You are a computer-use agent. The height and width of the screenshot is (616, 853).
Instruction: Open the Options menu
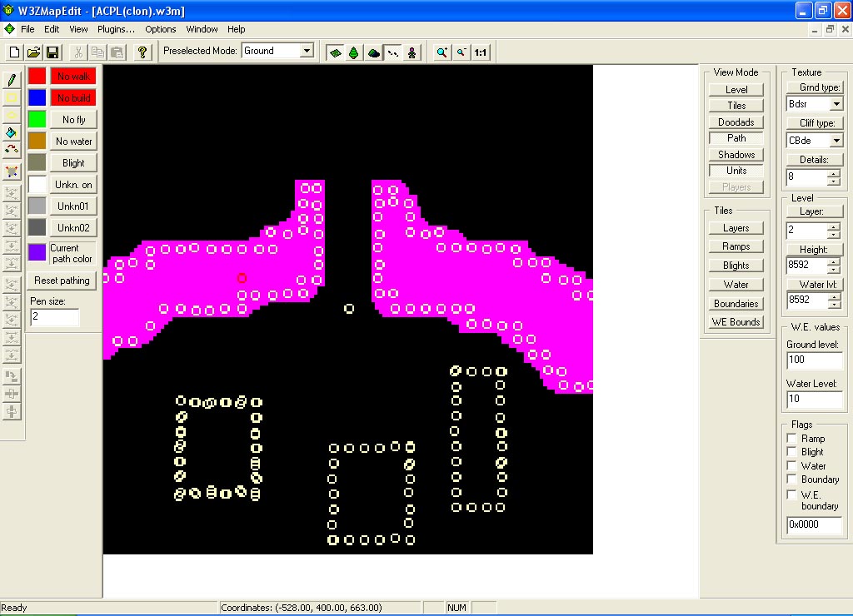pyautogui.click(x=161, y=29)
